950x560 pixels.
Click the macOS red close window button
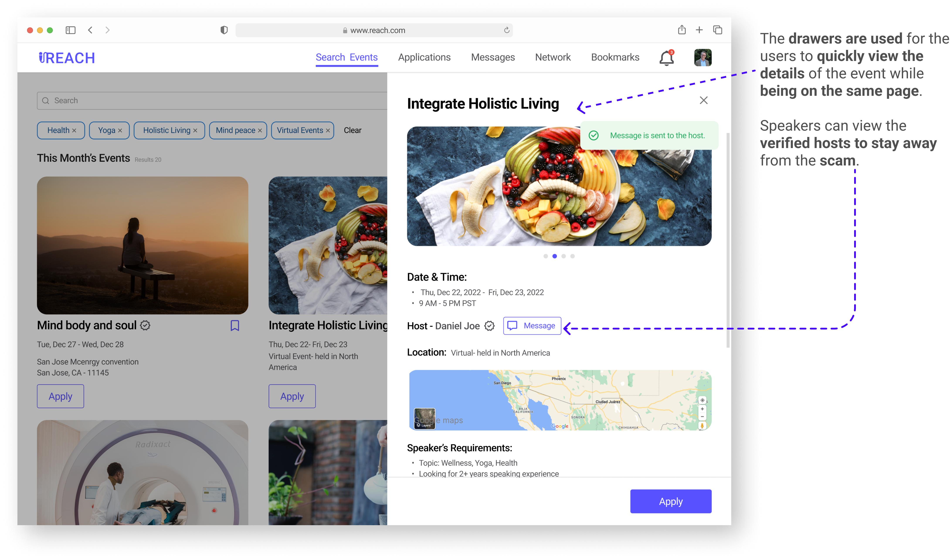tap(30, 30)
